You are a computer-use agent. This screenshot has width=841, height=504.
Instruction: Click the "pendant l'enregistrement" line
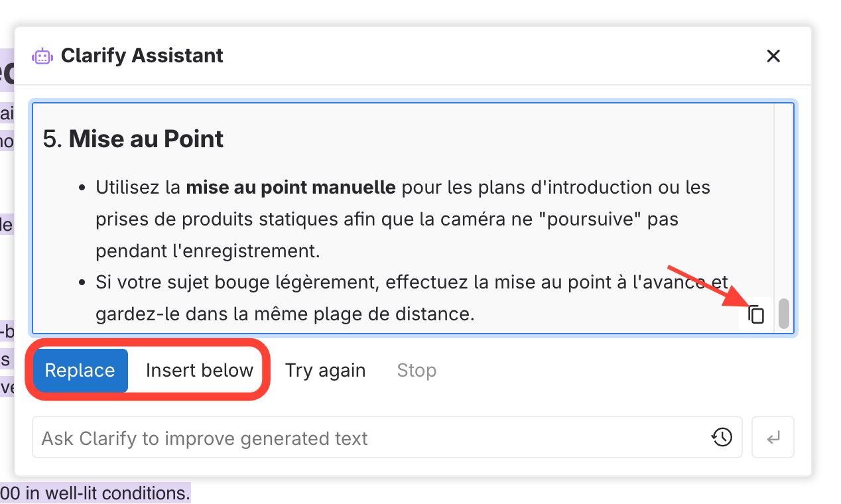pyautogui.click(x=208, y=251)
